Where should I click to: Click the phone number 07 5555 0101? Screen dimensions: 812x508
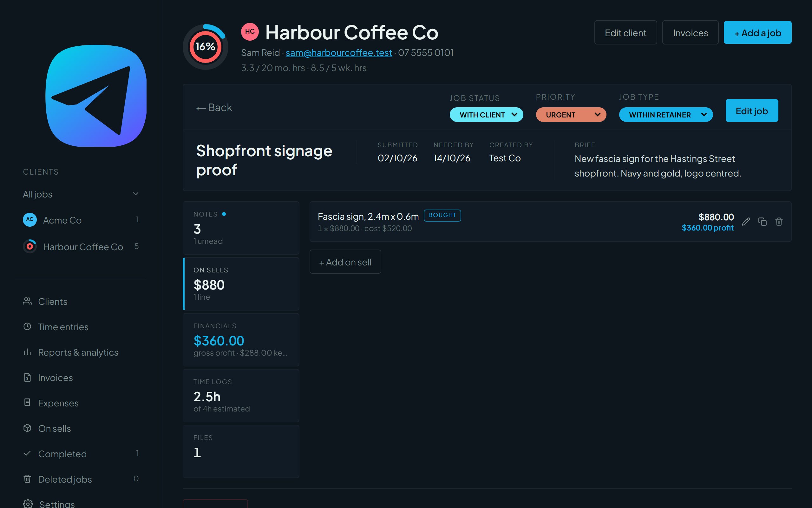426,53
